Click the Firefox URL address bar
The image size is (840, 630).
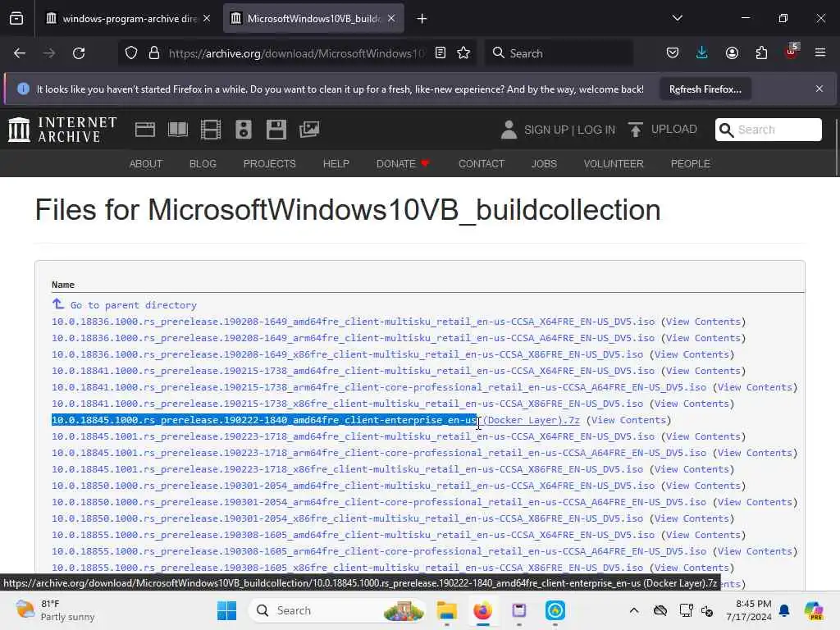pos(297,53)
